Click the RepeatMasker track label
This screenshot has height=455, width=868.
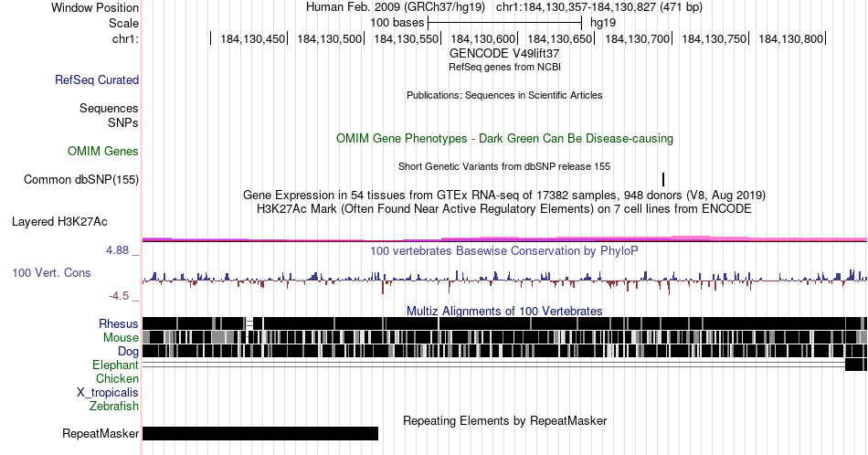101,433
